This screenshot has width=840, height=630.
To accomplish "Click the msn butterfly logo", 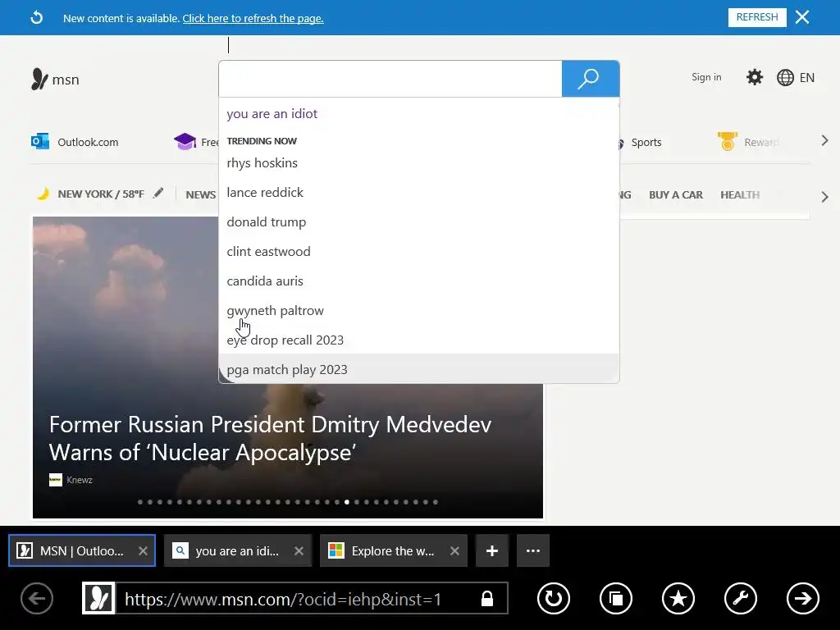I will 39,80.
